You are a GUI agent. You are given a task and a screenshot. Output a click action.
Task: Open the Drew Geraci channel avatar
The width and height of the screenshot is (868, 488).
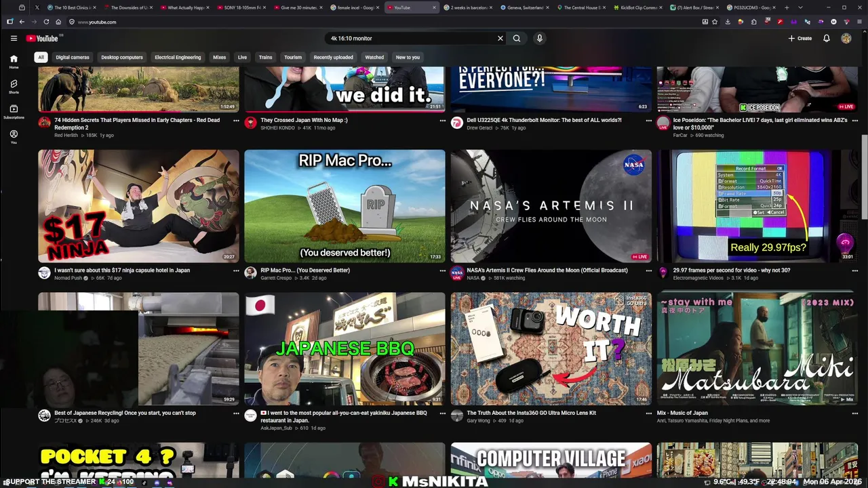(457, 123)
